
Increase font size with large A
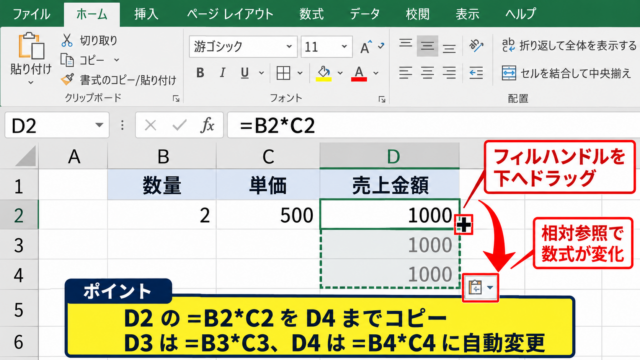coord(365,47)
